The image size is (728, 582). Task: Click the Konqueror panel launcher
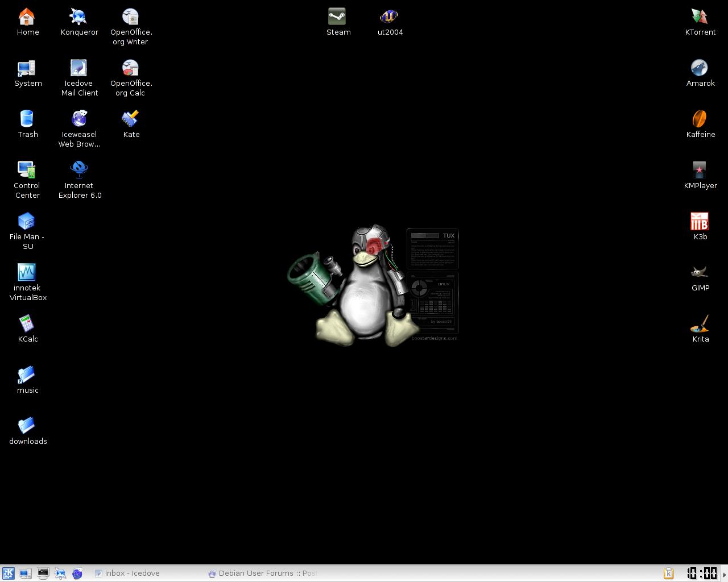tap(60, 573)
